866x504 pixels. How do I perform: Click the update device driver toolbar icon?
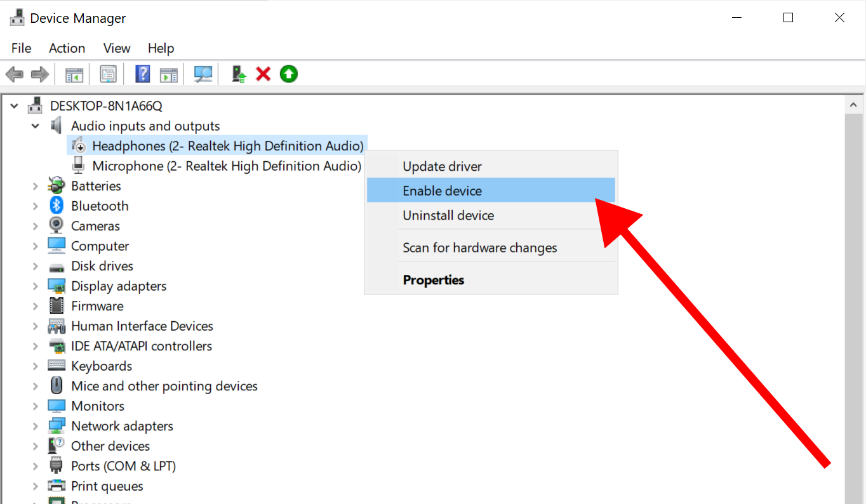(239, 74)
